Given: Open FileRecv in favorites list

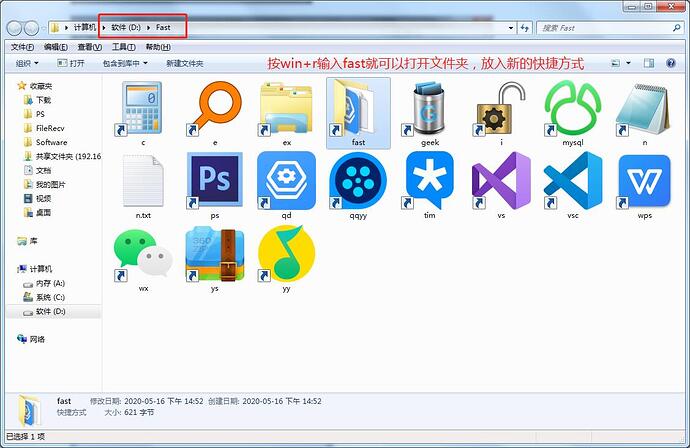Looking at the screenshot, I should (x=44, y=128).
